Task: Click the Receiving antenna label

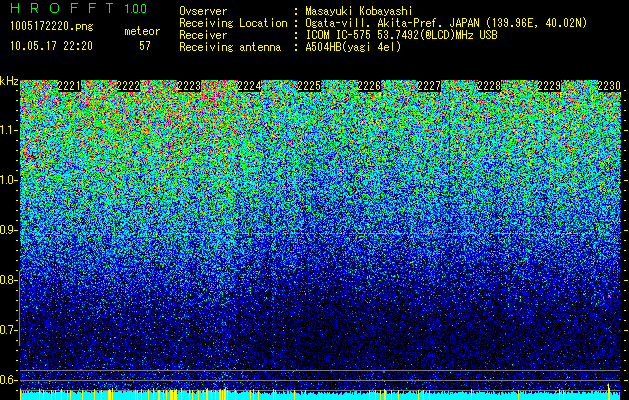Action: (230, 47)
